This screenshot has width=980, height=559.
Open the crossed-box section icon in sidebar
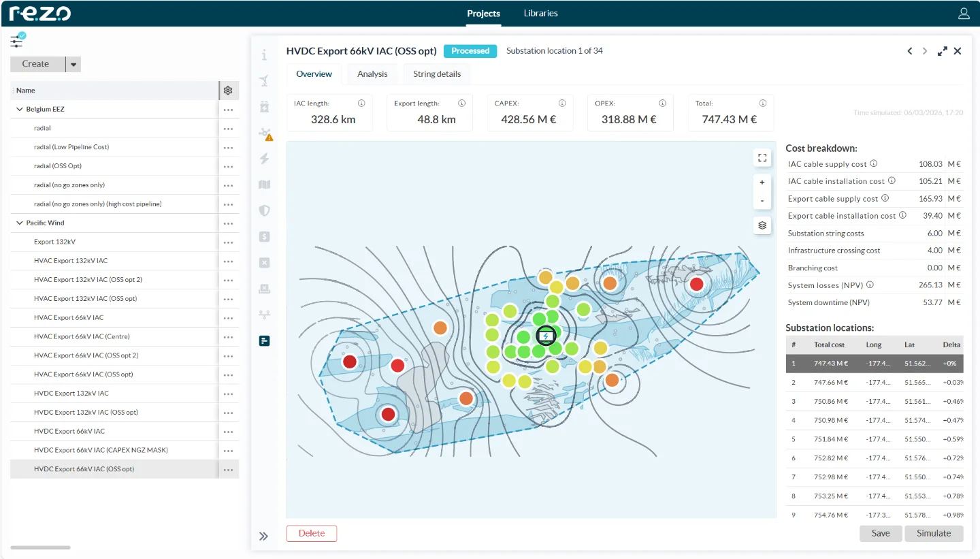265,262
